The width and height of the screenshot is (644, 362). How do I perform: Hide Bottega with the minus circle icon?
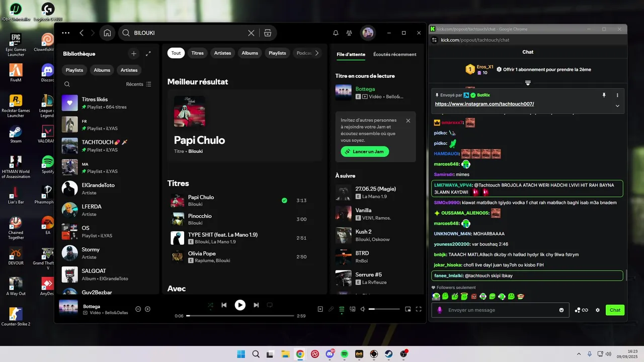pyautogui.click(x=138, y=309)
